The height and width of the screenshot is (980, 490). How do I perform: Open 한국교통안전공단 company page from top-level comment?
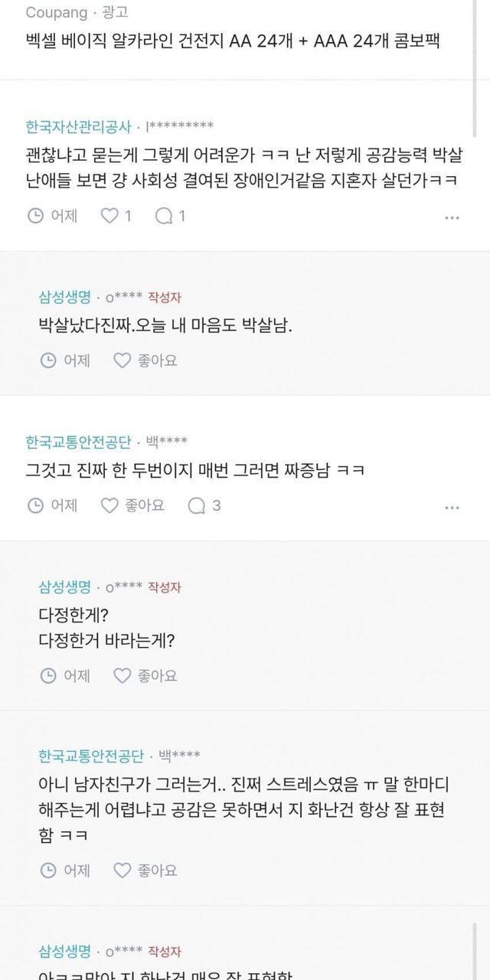click(x=78, y=441)
